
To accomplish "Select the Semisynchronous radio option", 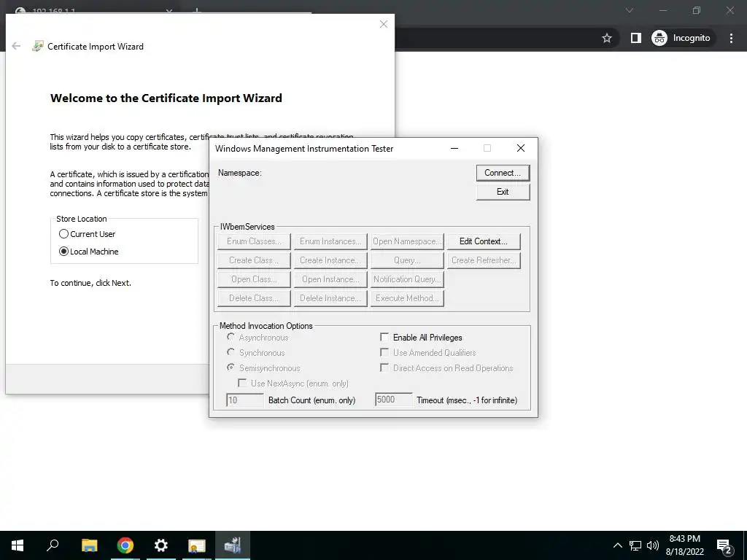I will (x=231, y=367).
